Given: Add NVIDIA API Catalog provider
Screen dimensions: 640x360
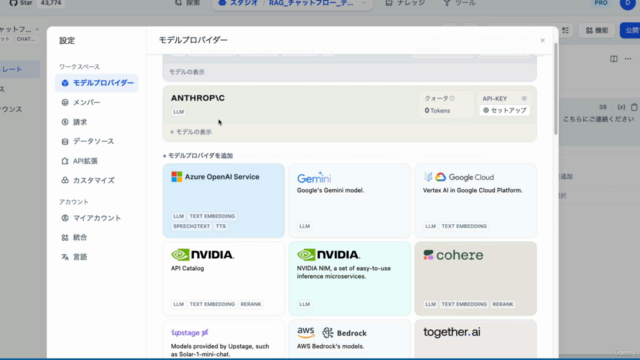Looking at the screenshot, I should click(x=224, y=278).
